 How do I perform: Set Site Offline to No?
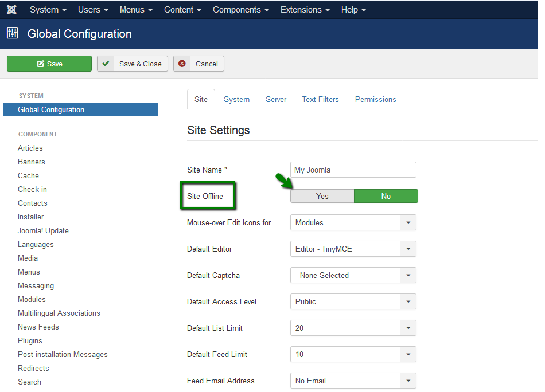386,196
